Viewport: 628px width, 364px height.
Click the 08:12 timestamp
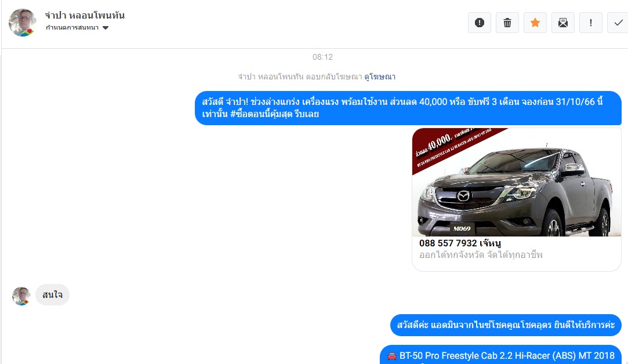tap(322, 57)
